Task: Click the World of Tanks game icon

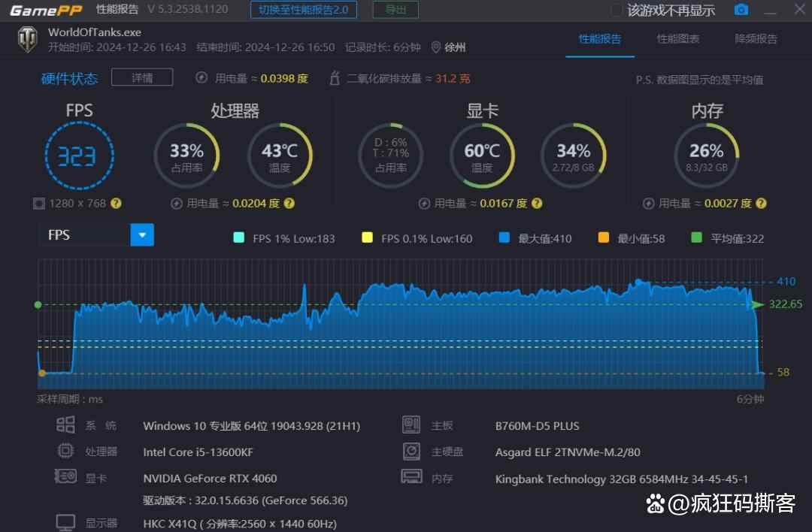Action: [x=27, y=40]
